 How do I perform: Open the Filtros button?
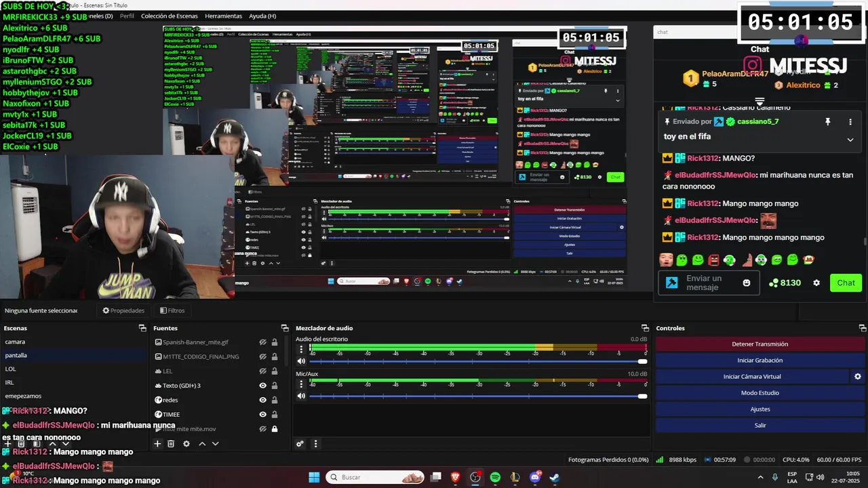point(172,310)
